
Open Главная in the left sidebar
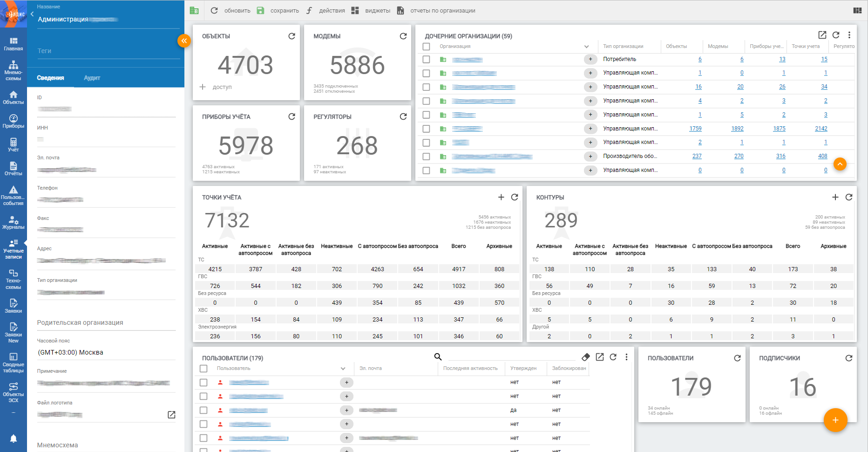pyautogui.click(x=14, y=44)
